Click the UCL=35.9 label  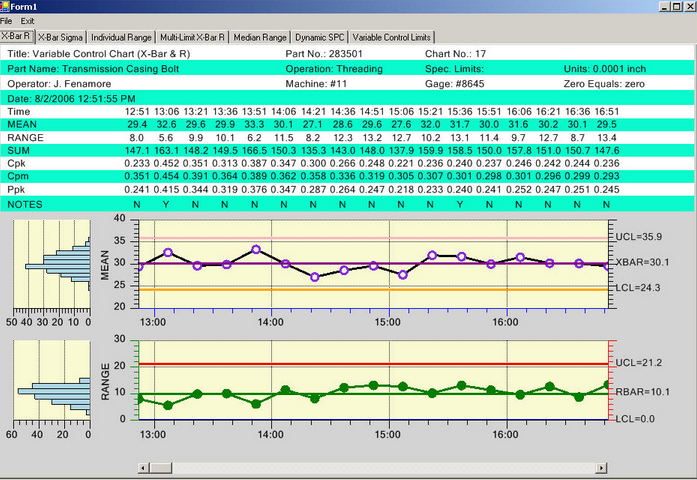pyautogui.click(x=639, y=237)
